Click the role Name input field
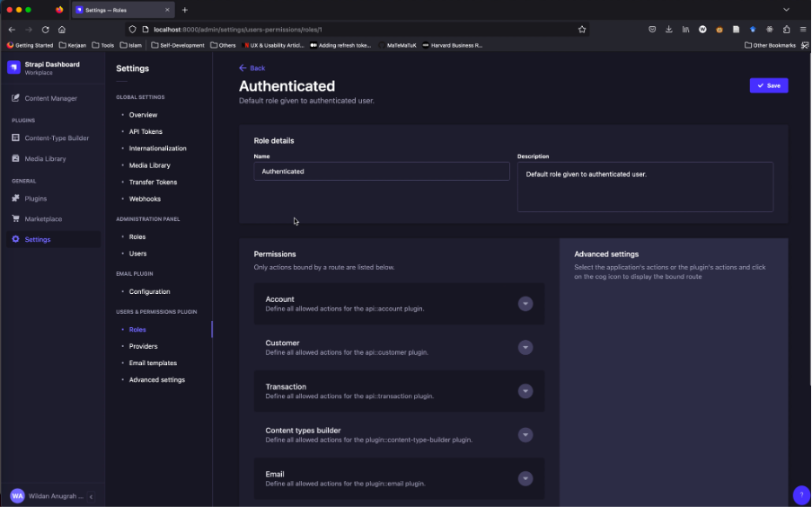Image resolution: width=812 pixels, height=507 pixels. [x=381, y=171]
